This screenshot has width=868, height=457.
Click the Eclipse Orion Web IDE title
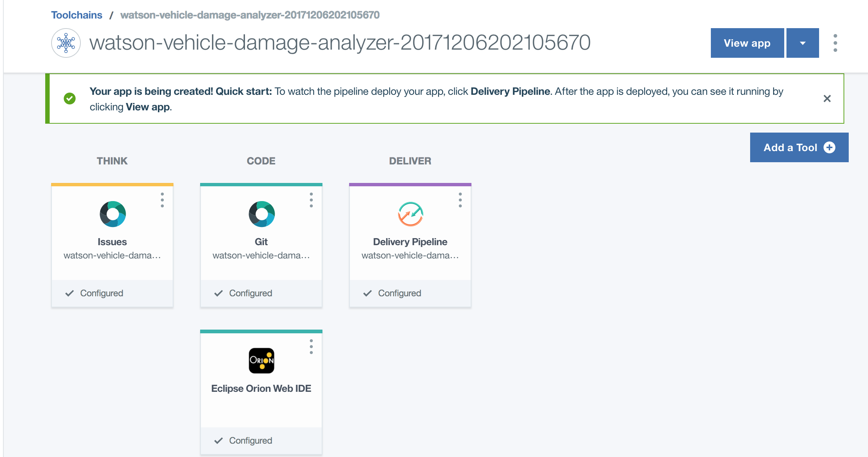pyautogui.click(x=261, y=388)
